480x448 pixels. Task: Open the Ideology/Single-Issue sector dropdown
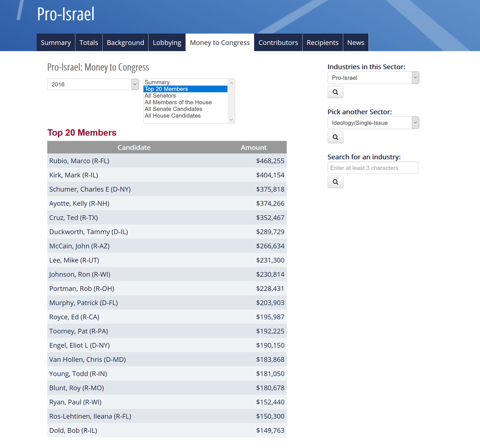(373, 123)
